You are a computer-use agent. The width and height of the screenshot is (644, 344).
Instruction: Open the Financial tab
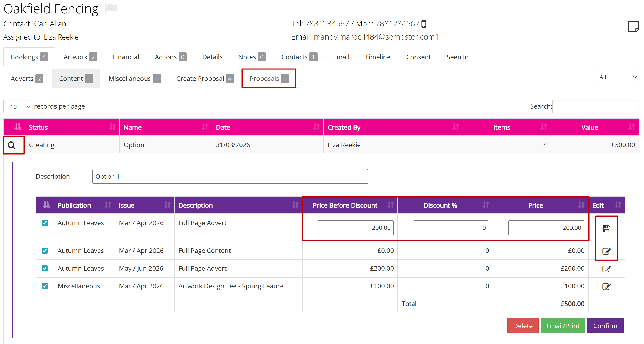click(x=126, y=57)
